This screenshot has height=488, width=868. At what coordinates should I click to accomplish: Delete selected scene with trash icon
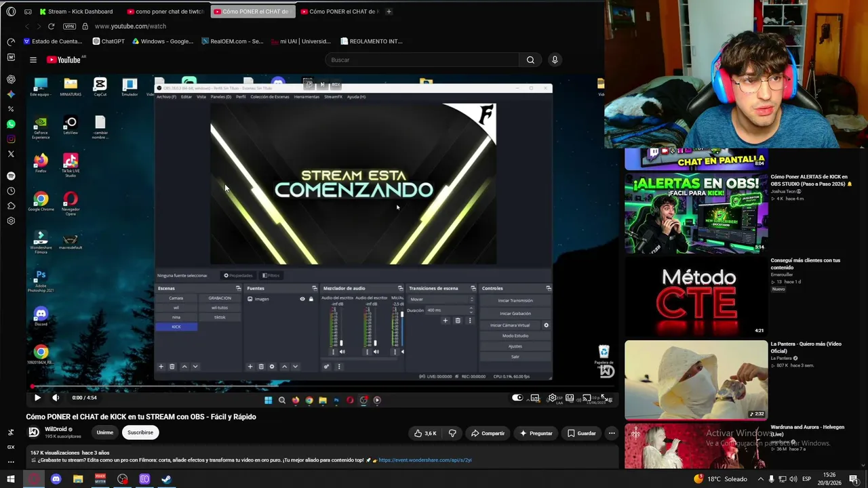(172, 367)
